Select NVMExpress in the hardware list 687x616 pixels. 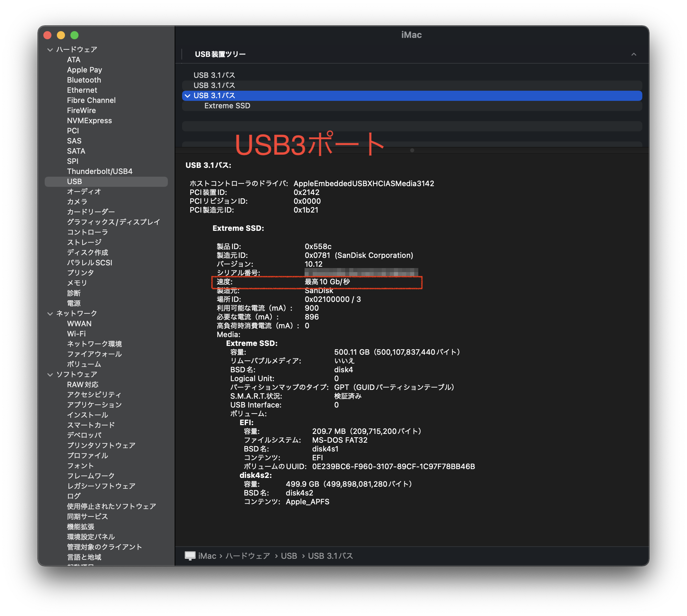pyautogui.click(x=89, y=120)
